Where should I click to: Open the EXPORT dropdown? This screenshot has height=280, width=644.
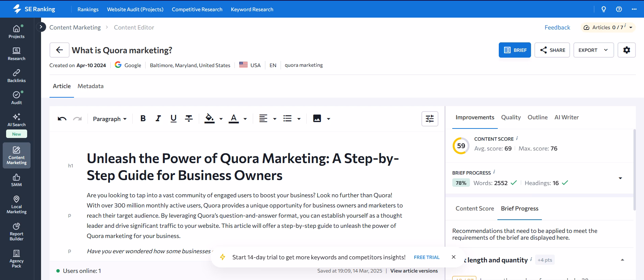[x=593, y=50]
